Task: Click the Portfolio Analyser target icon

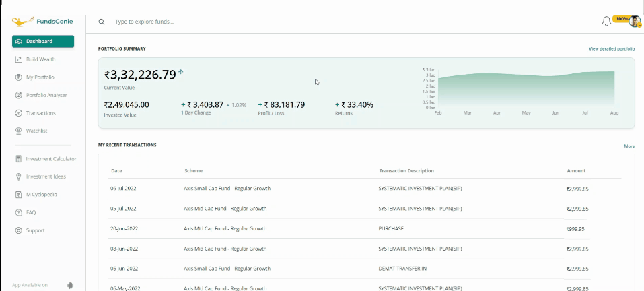Action: (x=18, y=96)
